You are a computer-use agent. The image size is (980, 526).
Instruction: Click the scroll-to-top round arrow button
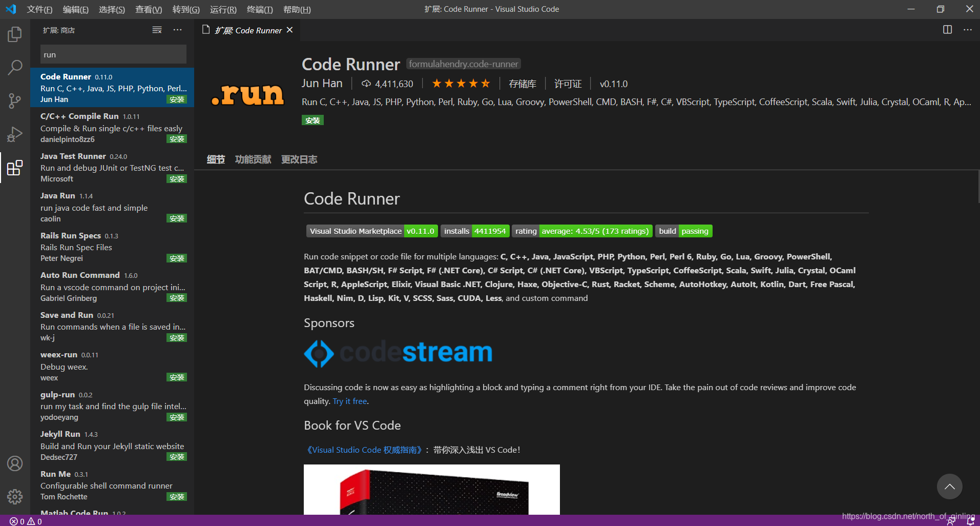pos(949,487)
